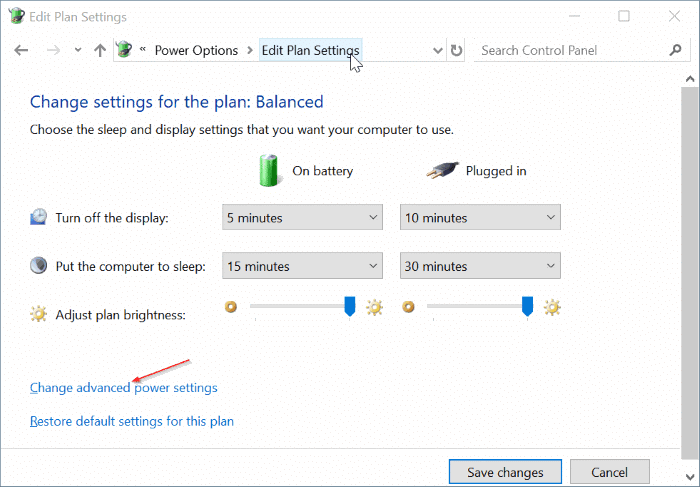This screenshot has height=487, width=700.
Task: Click the scrollbar up arrow
Action: click(x=690, y=79)
